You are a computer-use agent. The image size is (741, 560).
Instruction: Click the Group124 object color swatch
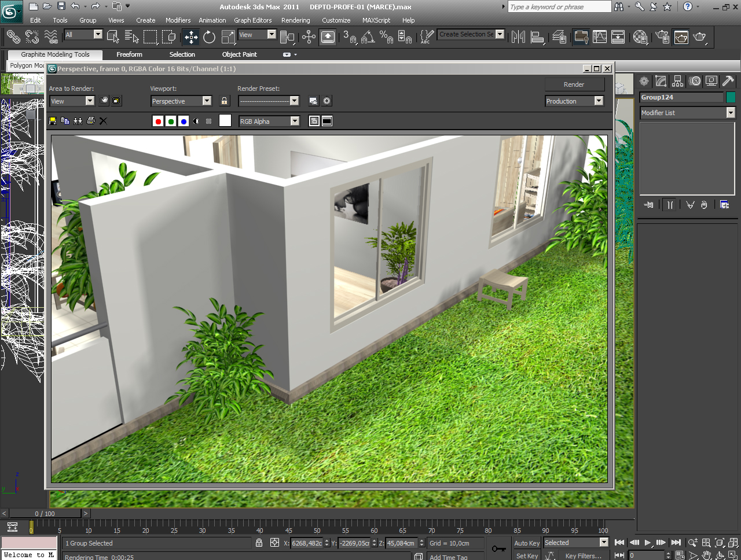[731, 97]
